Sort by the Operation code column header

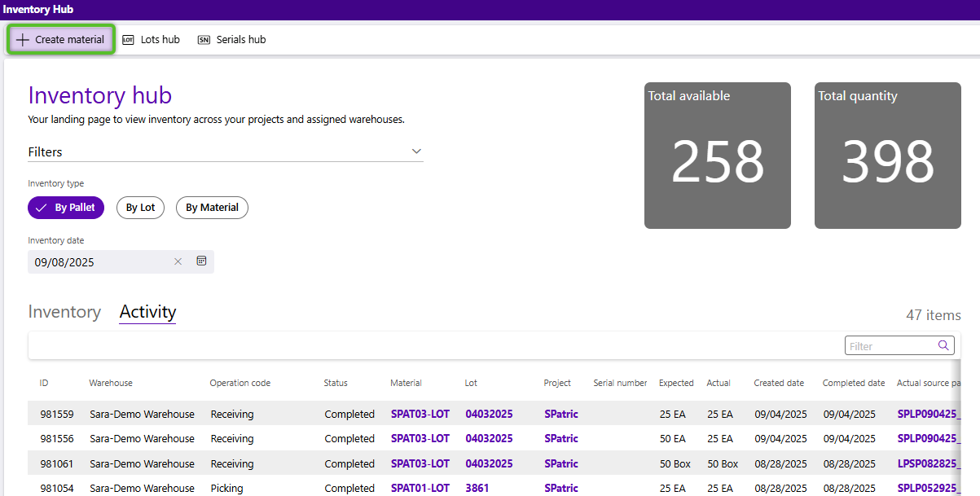(x=240, y=383)
